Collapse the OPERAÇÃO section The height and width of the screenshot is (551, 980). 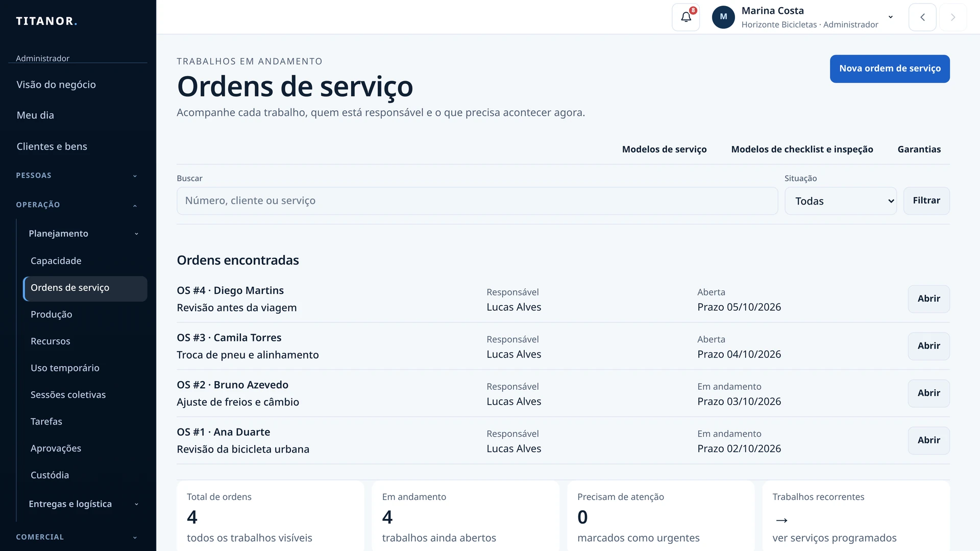[78, 205]
